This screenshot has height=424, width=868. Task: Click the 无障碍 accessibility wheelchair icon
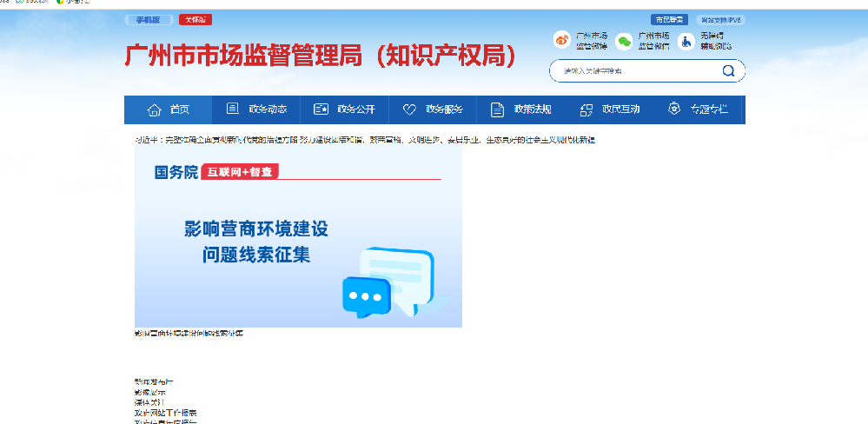686,41
